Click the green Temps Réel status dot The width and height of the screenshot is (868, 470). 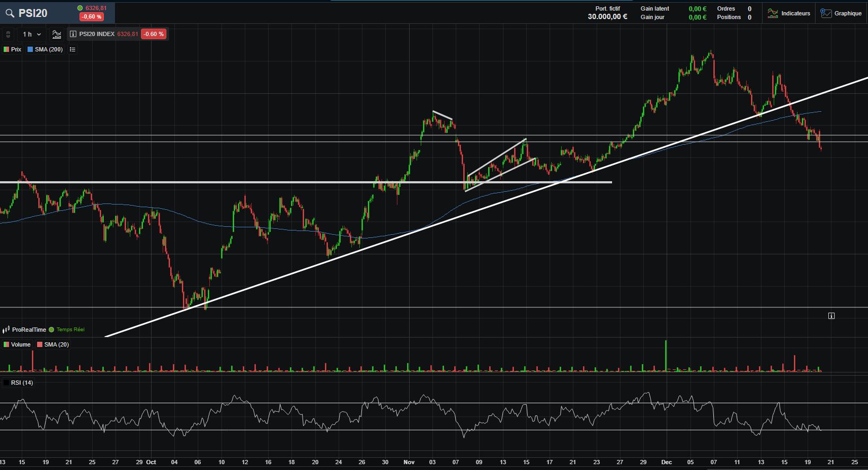click(x=51, y=330)
